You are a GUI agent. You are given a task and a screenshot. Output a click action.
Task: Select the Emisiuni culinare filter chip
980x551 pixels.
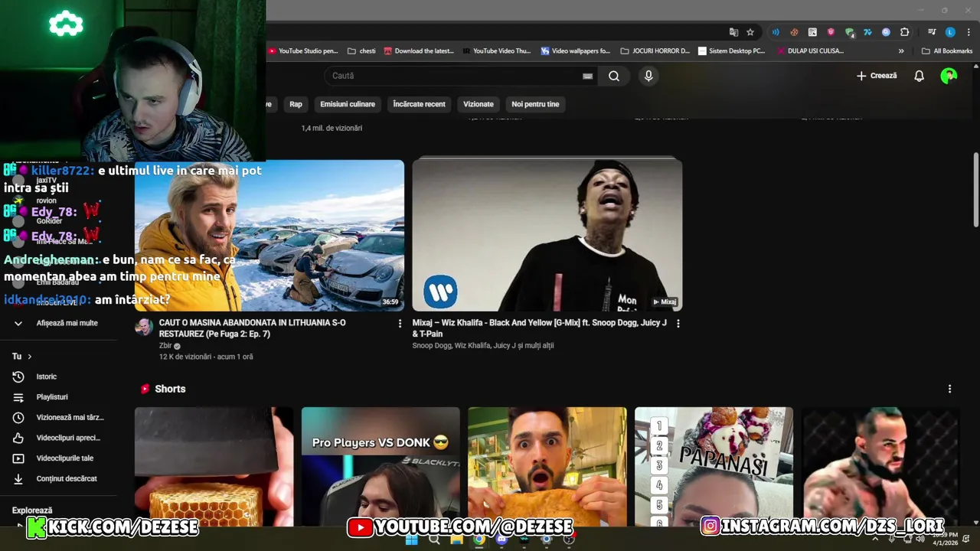pos(348,104)
